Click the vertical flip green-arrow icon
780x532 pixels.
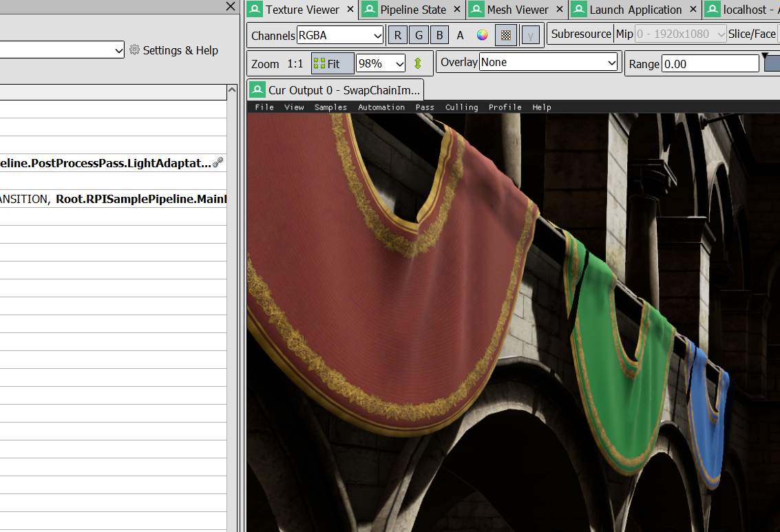point(418,63)
